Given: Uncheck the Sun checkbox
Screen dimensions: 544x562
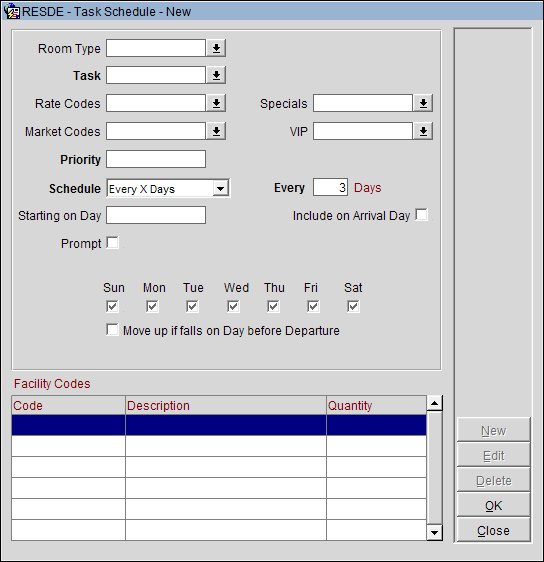Looking at the screenshot, I should (112, 306).
